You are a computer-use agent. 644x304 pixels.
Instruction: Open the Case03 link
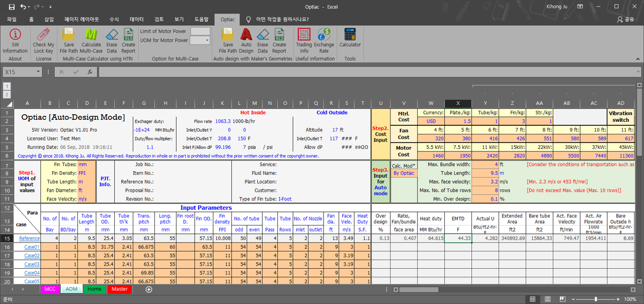[x=32, y=264]
